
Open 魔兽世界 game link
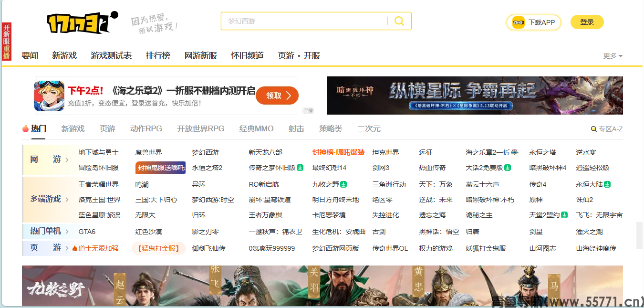[x=148, y=152]
